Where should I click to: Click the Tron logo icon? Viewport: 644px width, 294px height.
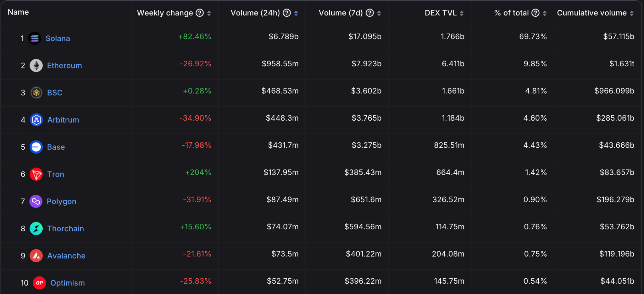36,174
